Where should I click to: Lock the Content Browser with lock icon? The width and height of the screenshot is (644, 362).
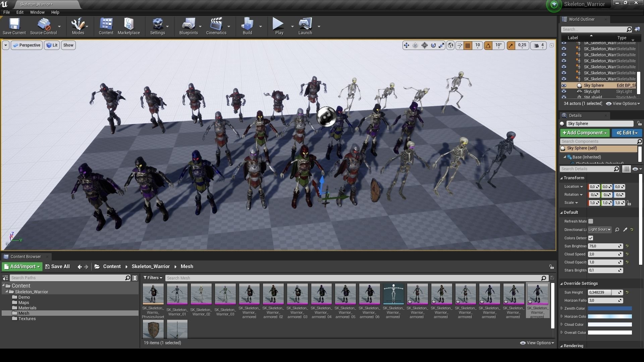[551, 267]
